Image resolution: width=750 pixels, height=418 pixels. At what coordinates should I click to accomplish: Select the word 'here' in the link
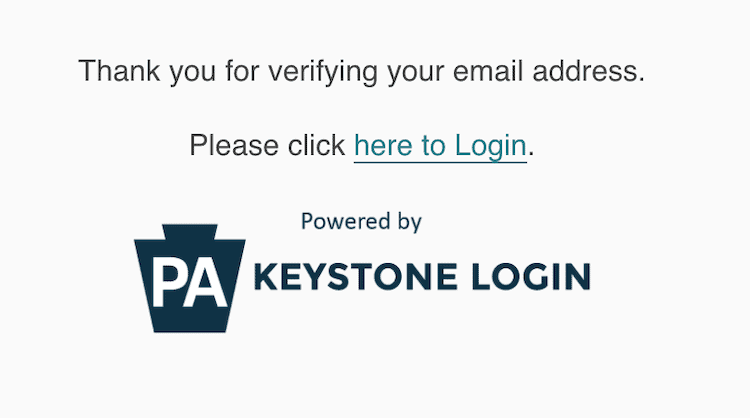click(383, 146)
